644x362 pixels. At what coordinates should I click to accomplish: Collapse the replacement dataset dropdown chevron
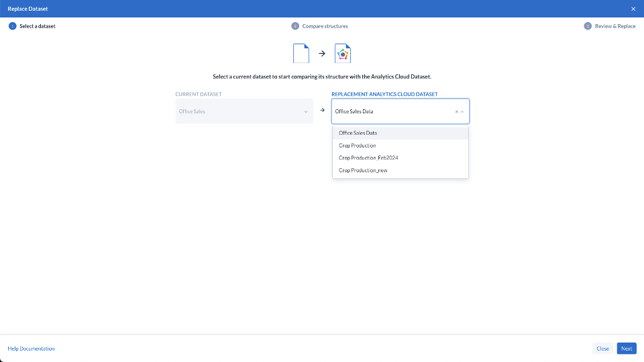462,111
